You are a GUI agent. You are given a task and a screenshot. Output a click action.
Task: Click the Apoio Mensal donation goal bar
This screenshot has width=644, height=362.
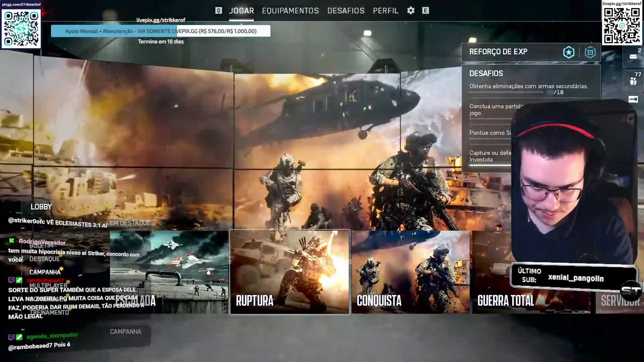(160, 31)
